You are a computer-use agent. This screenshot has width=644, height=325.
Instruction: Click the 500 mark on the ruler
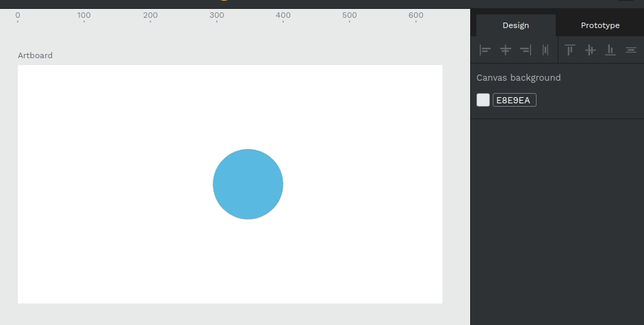tap(349, 16)
